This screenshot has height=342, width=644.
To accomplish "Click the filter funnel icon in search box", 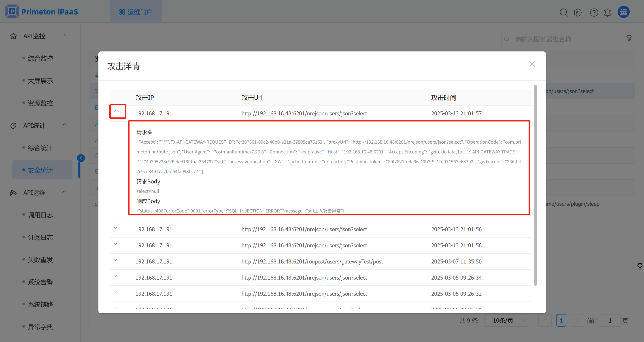I will point(629,38).
